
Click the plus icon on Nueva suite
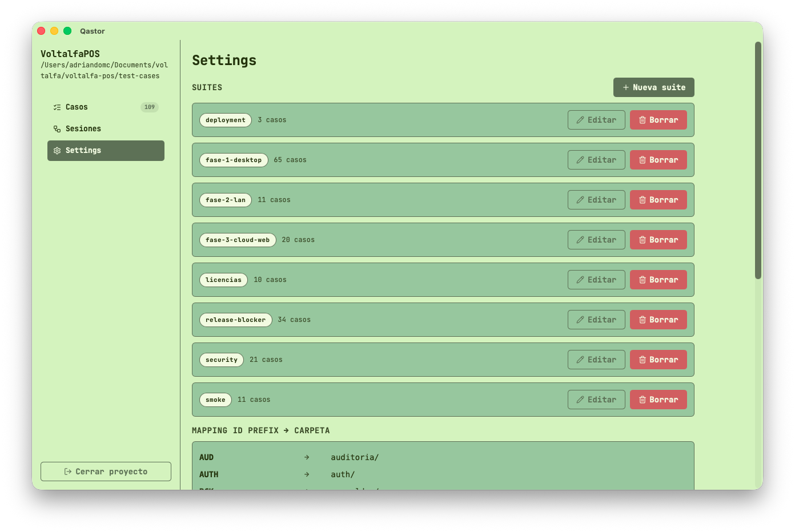[x=626, y=87]
